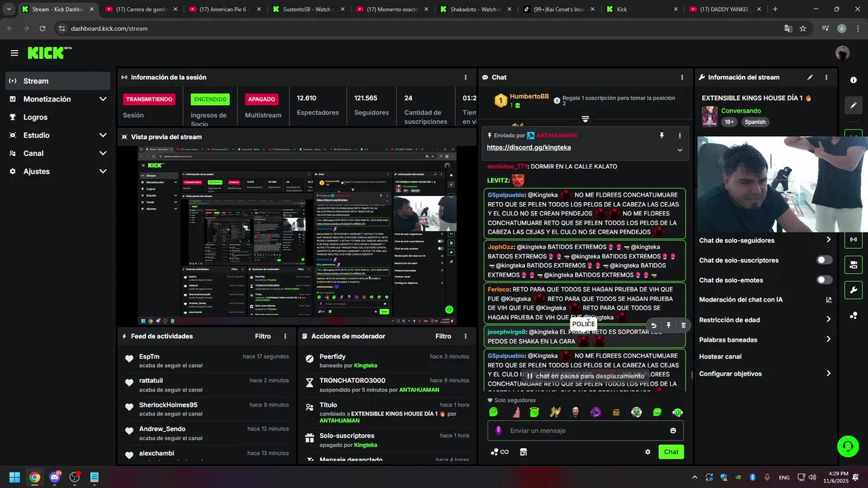868x488 pixels.
Task: Click the stream preview thumbnail
Action: click(x=297, y=236)
